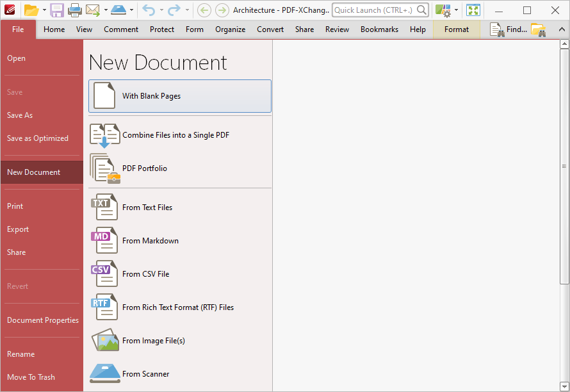Click the PDF Portfolio briefcase icon
This screenshot has width=570, height=392.
point(105,168)
